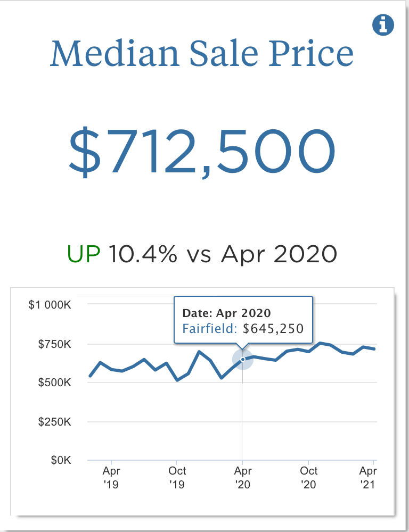Click the $645,250 value in the tooltip

click(273, 328)
